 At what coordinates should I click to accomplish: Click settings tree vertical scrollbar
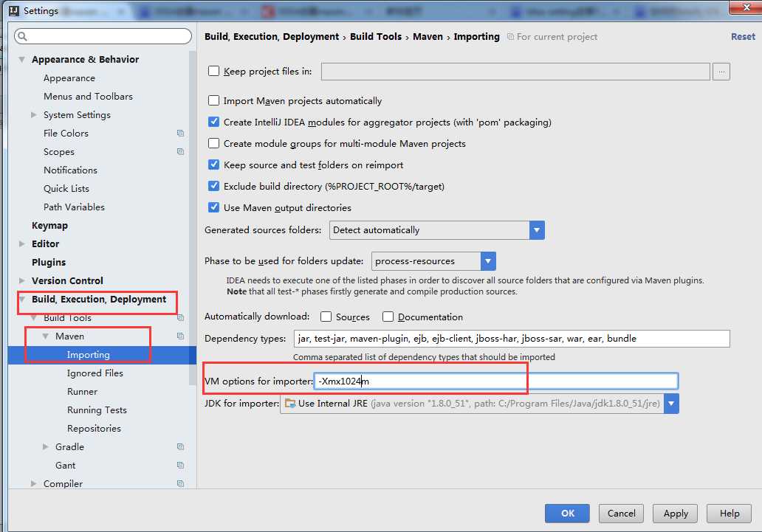[193, 218]
